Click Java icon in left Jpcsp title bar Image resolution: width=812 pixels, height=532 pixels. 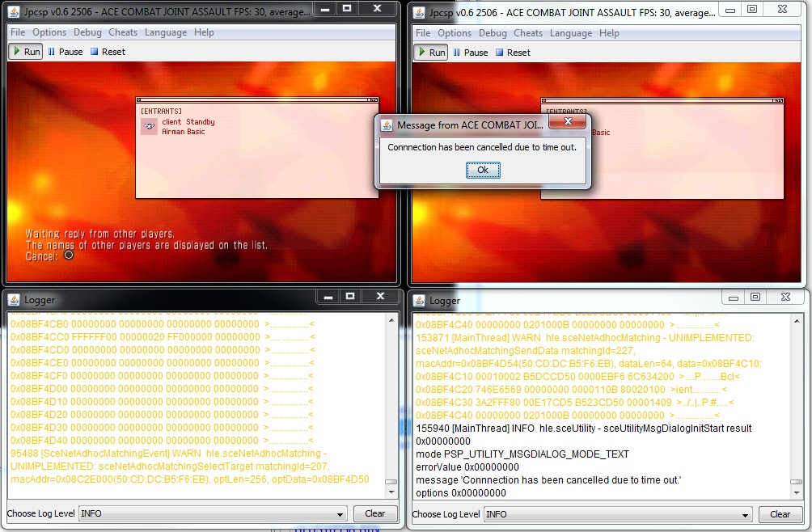point(14,11)
